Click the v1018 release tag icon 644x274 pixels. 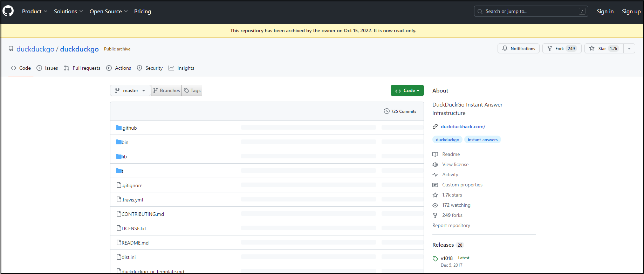tap(435, 259)
